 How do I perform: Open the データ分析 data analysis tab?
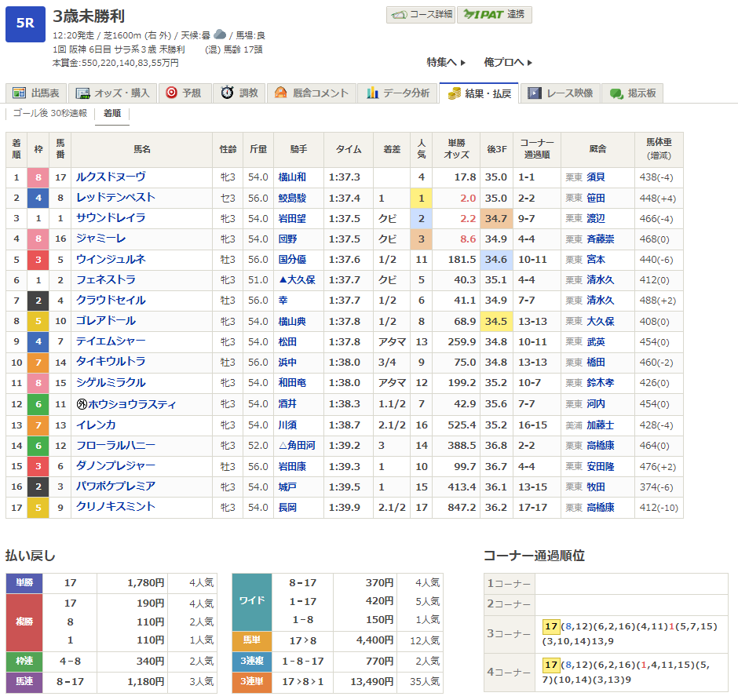397,93
